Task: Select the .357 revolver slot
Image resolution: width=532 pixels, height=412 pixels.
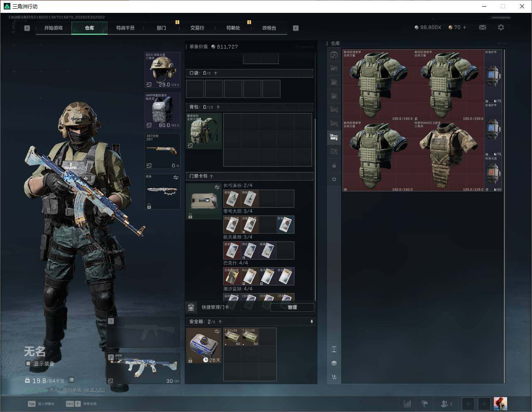Action: 162,151
